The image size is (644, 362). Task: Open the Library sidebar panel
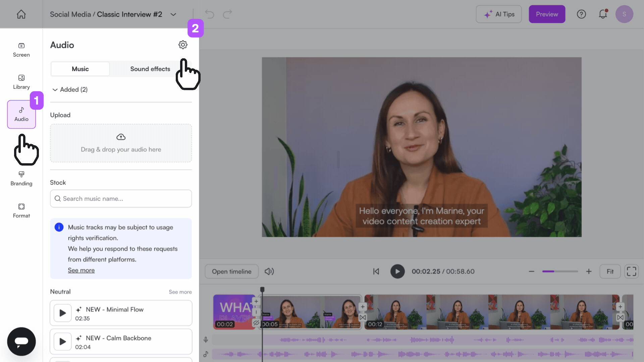pos(21,82)
